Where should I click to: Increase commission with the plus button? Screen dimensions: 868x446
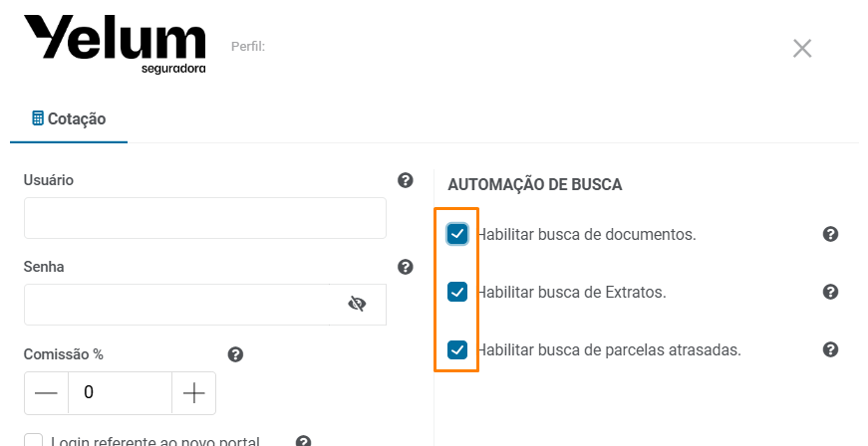point(193,393)
